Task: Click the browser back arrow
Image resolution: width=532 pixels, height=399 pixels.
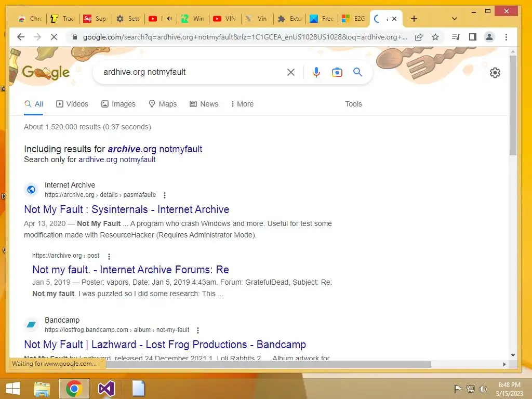Action: tap(21, 37)
